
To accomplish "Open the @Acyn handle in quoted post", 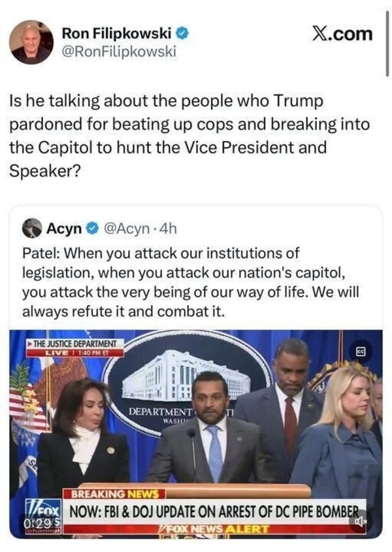I will click(127, 229).
